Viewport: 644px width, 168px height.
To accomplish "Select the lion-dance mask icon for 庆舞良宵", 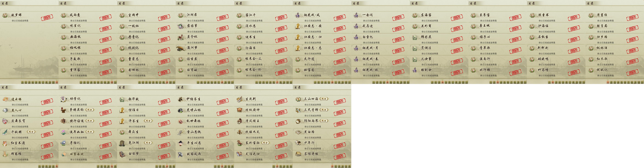I will pyautogui.click(x=5, y=121).
